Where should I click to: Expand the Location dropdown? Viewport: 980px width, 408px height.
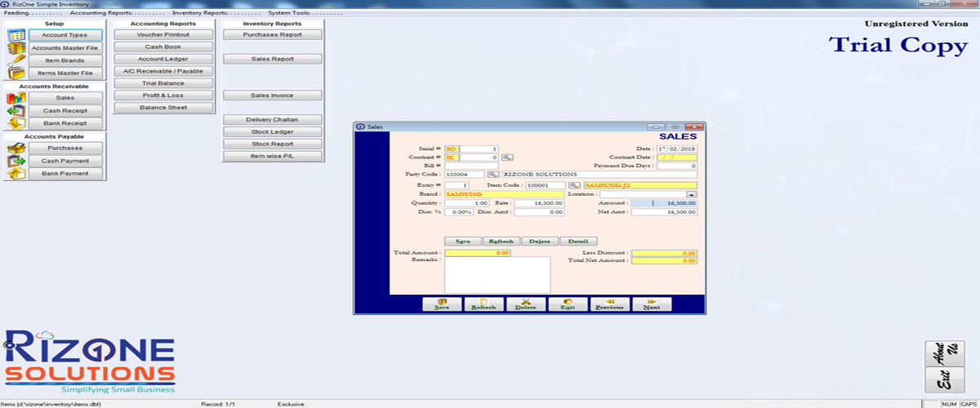692,194
